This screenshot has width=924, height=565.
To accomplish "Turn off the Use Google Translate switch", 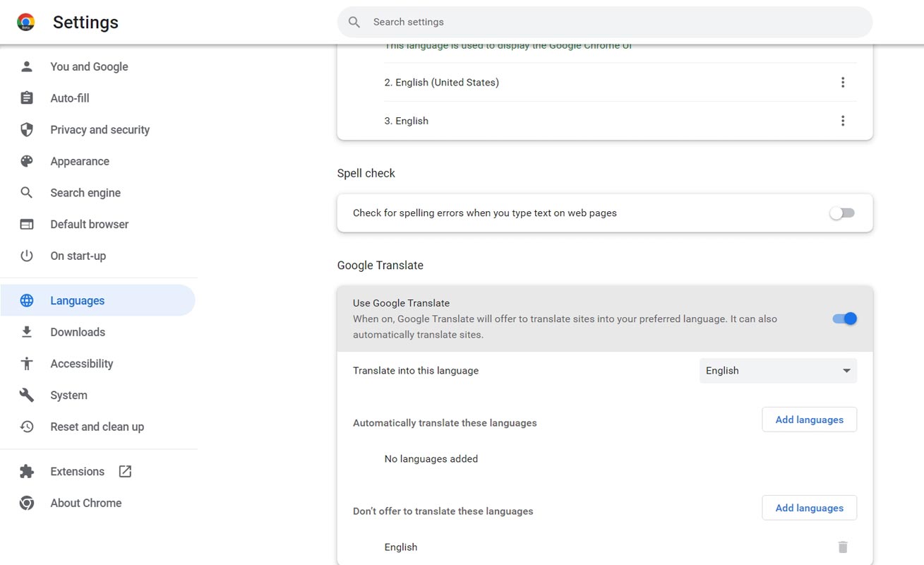I will pos(844,319).
